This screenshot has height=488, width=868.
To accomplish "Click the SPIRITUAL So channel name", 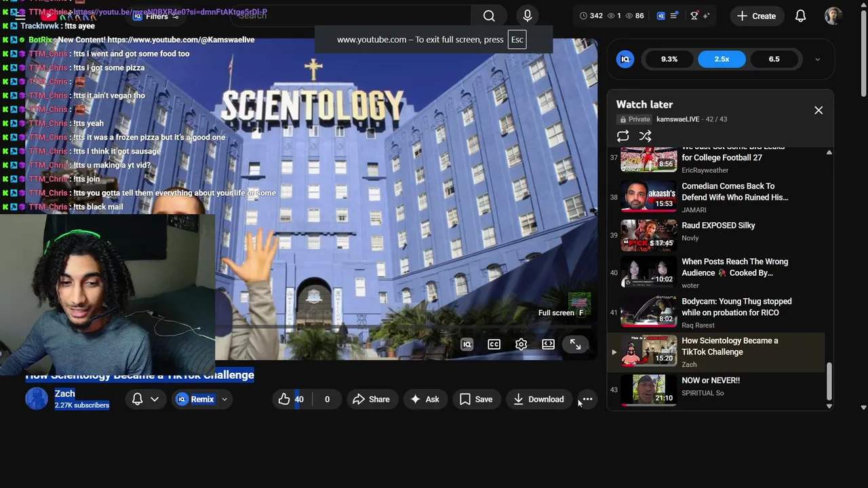I will pos(703,393).
